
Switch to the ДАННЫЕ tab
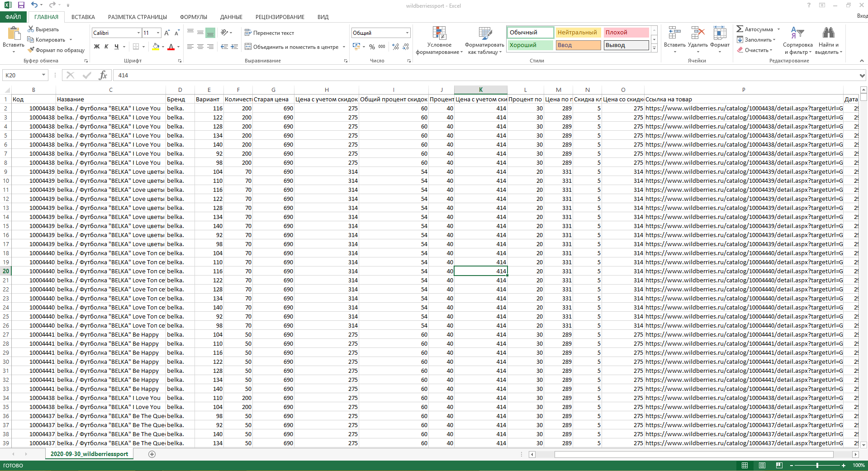point(231,17)
